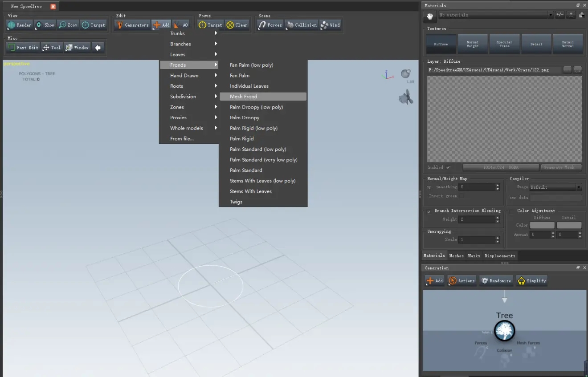The width and height of the screenshot is (588, 377).
Task: Click the light sphere icon in viewport
Action: click(405, 74)
